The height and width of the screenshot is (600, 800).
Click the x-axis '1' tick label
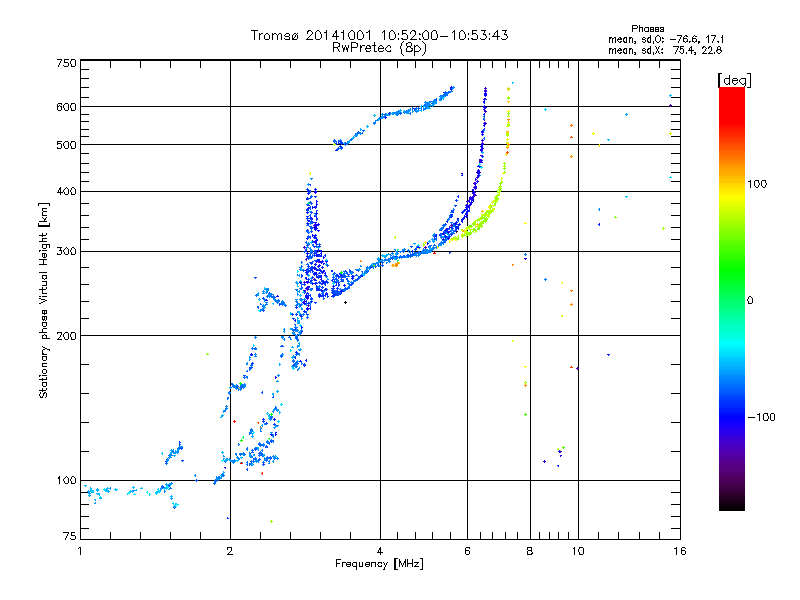pyautogui.click(x=80, y=551)
